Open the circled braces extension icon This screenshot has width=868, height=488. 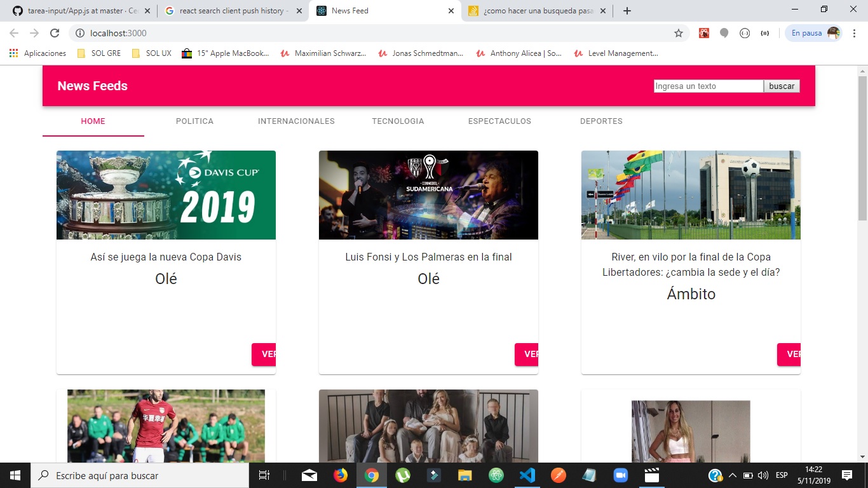[x=745, y=33]
